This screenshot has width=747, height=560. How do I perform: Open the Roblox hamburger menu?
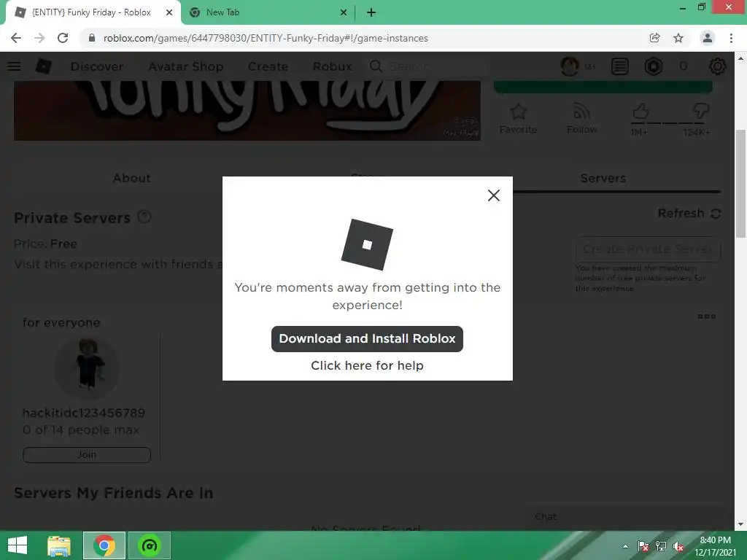click(x=14, y=66)
